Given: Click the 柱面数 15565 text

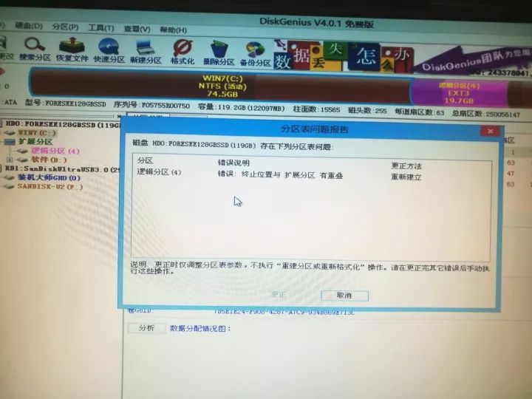Looking at the screenshot, I should tap(316, 109).
